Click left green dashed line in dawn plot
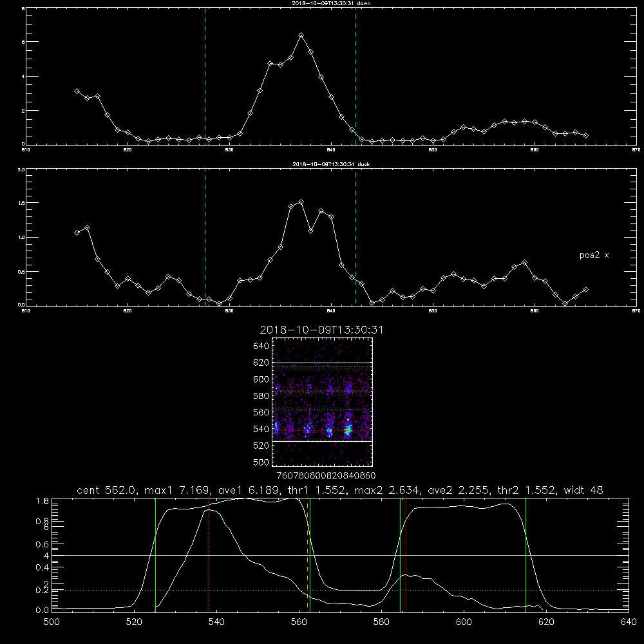644x644 pixels. pyautogui.click(x=205, y=77)
